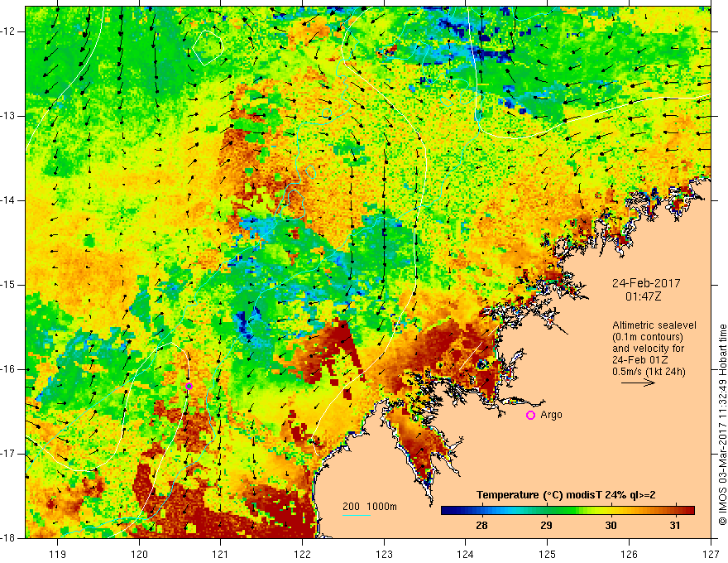Click the date label 24-Feb-2017
This screenshot has width=728, height=563.
[x=646, y=283]
